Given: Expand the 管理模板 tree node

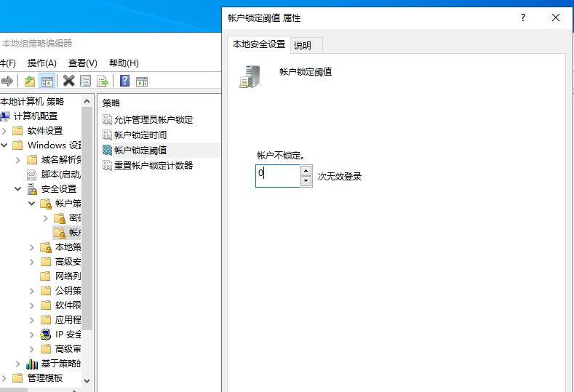Looking at the screenshot, I should pyautogui.click(x=4, y=377).
